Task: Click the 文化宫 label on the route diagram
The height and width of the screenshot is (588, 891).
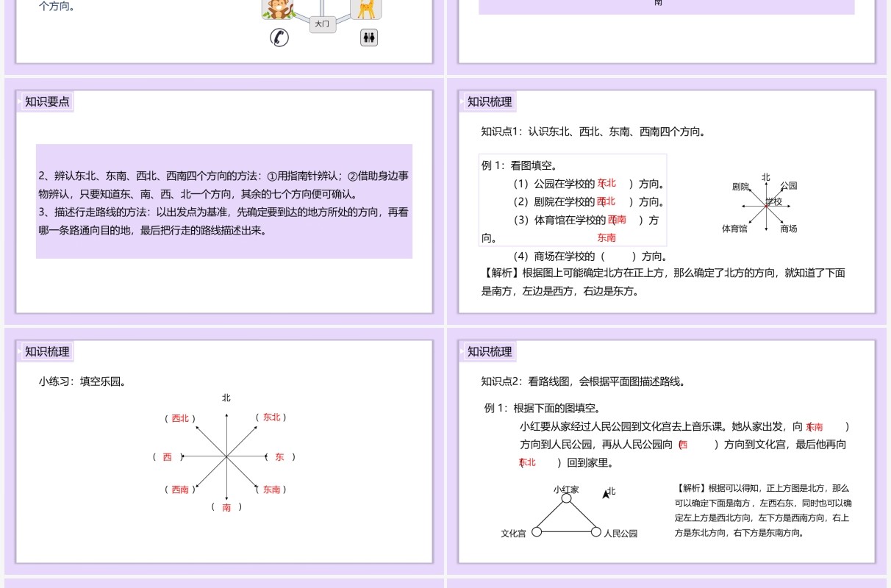Action: click(513, 533)
